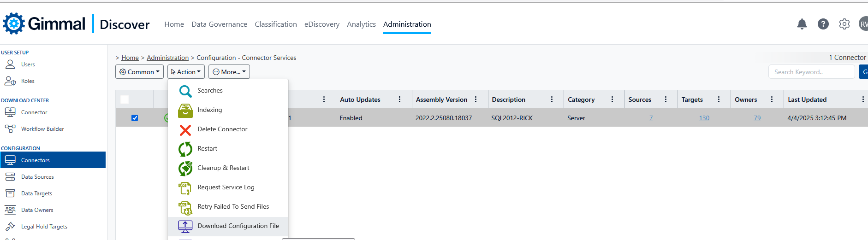
Task: Click the notifications bell icon
Action: pos(802,24)
